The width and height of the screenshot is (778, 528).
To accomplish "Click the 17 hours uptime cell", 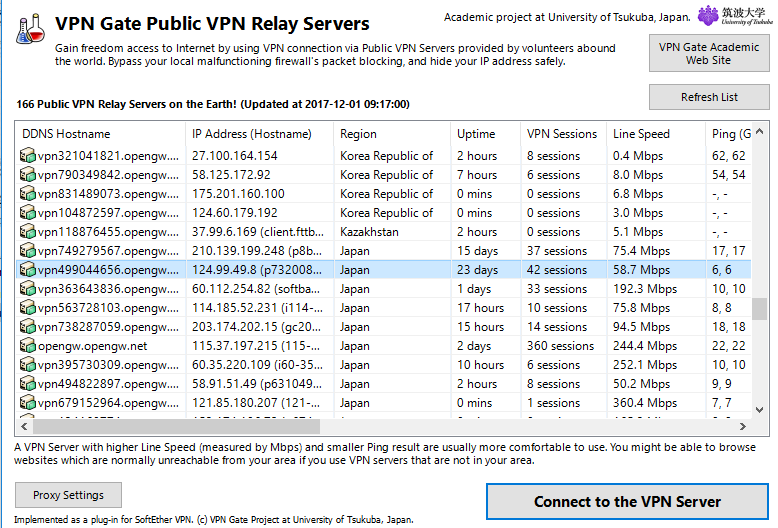I will [480, 308].
